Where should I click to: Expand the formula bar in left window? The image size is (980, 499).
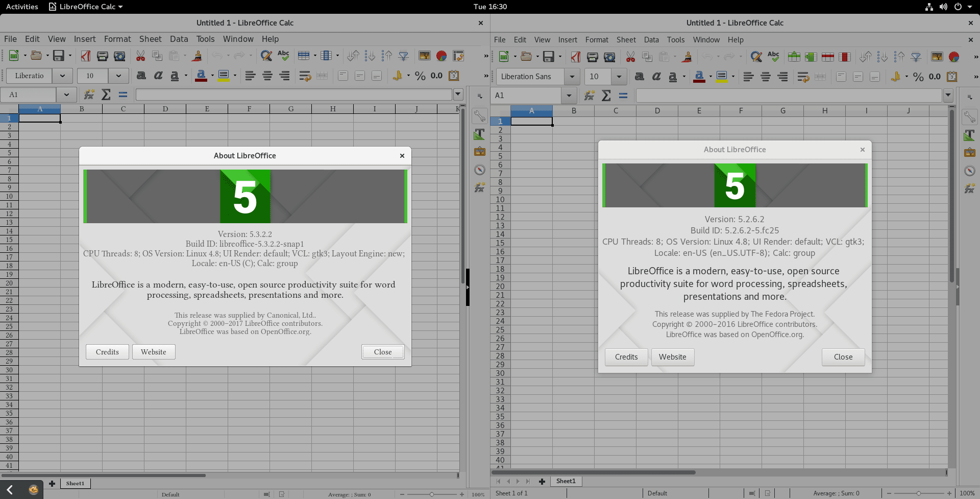pos(458,94)
